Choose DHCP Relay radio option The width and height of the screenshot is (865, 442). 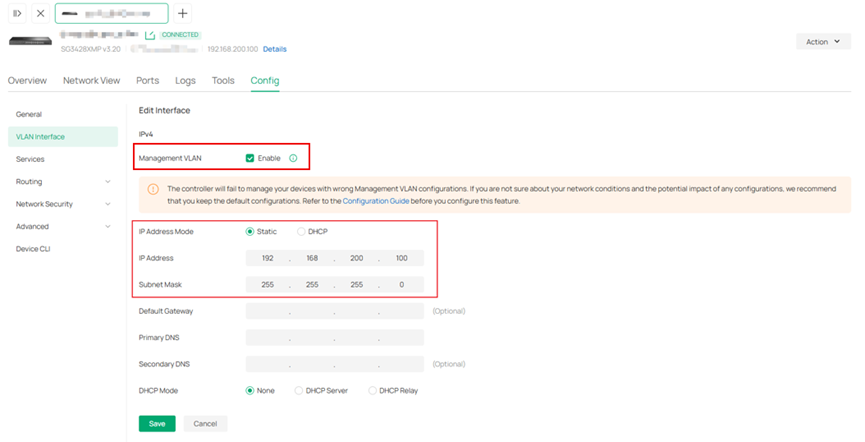[x=373, y=390]
